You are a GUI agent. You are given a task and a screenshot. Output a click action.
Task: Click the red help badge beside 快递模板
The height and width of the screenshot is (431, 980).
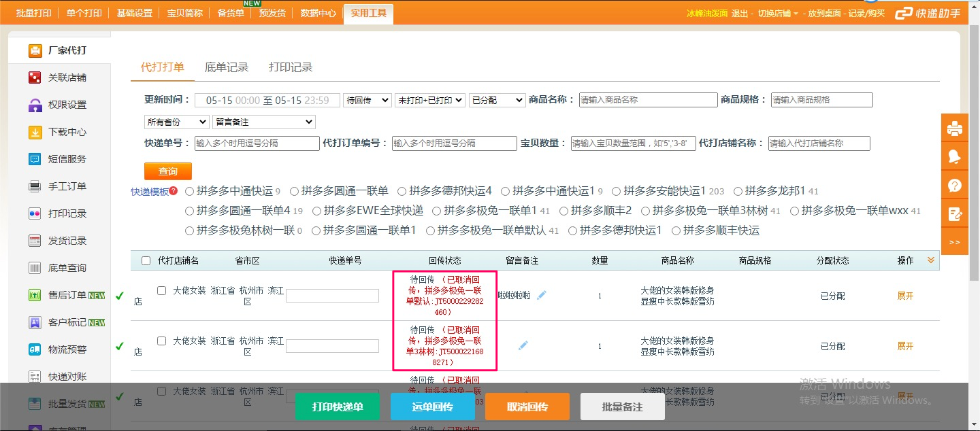pyautogui.click(x=174, y=191)
